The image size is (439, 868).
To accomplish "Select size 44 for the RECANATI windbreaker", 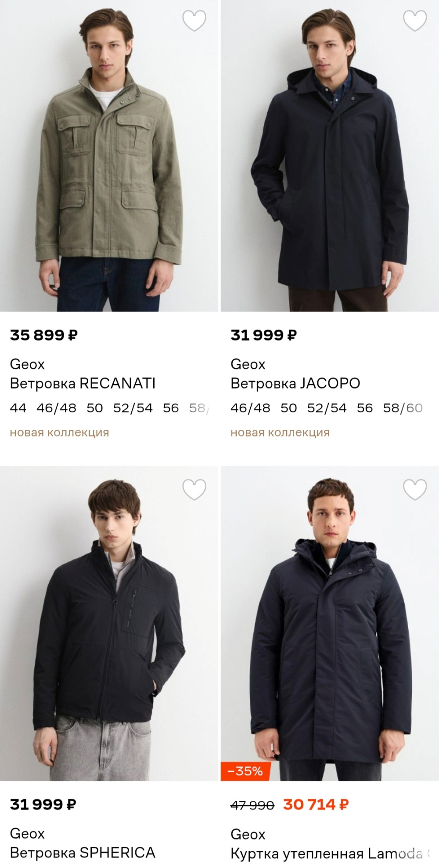I will pos(18,408).
